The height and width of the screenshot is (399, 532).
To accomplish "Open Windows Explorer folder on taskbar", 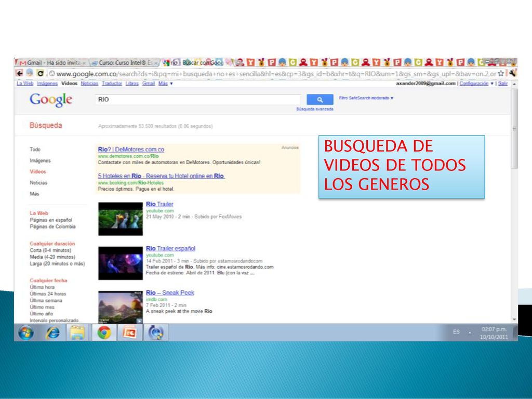I will (77, 332).
